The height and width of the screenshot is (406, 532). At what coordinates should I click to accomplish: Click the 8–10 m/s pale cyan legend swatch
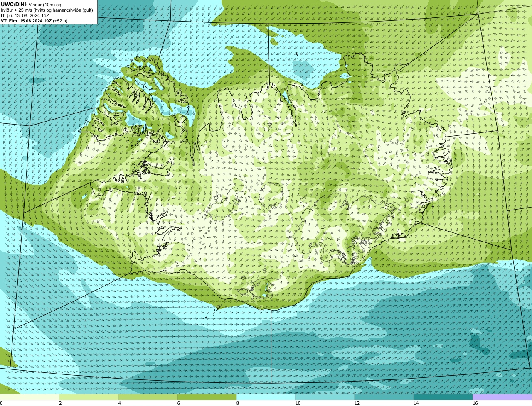coord(266,397)
